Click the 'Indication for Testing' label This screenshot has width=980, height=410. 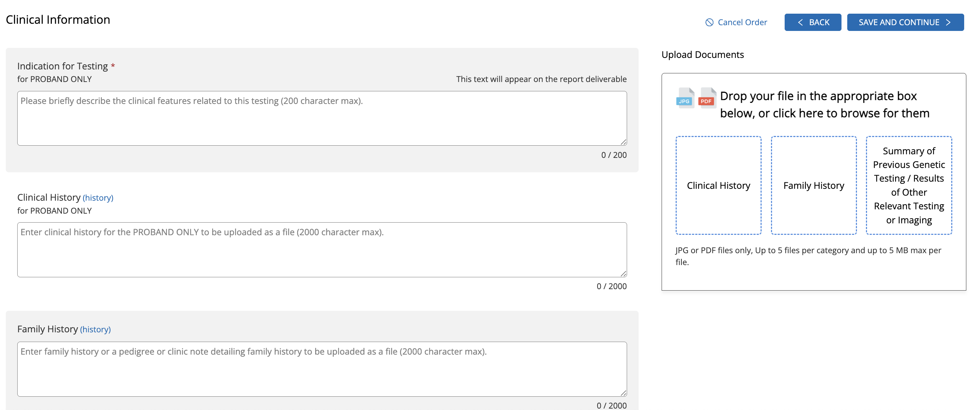(x=62, y=66)
